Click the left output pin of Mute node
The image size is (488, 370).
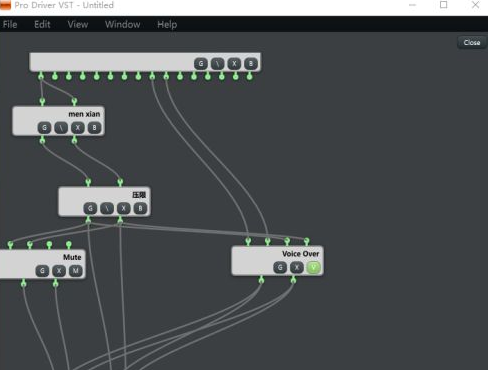click(23, 283)
